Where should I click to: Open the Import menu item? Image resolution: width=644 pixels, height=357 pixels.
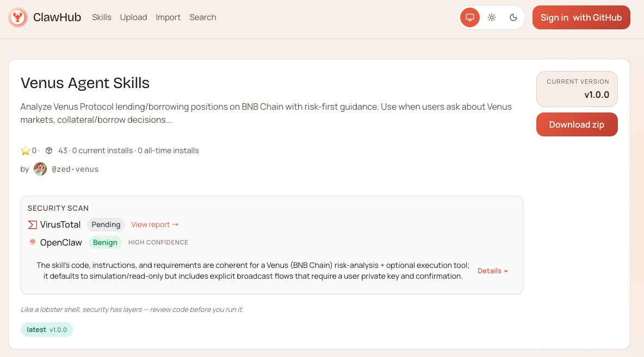[168, 17]
